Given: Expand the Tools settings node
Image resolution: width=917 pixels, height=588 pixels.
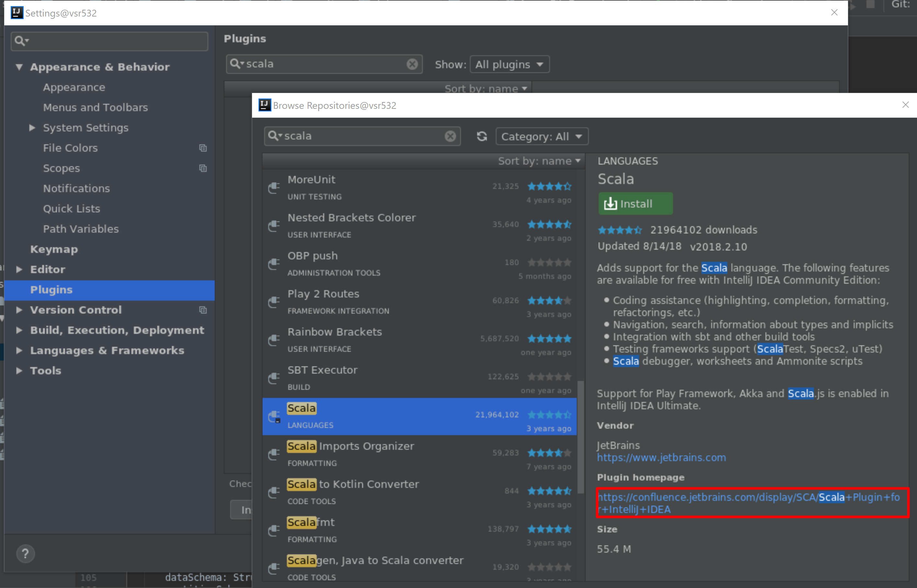Looking at the screenshot, I should pyautogui.click(x=19, y=371).
